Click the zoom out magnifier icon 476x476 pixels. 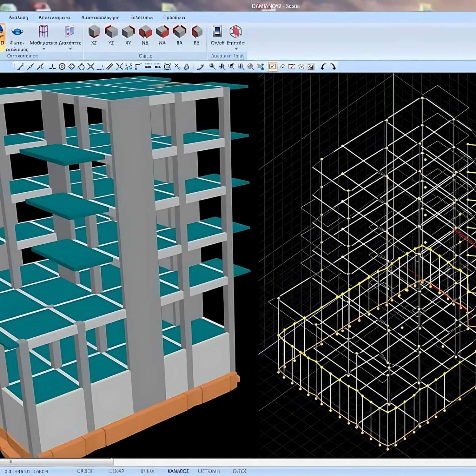click(x=251, y=67)
